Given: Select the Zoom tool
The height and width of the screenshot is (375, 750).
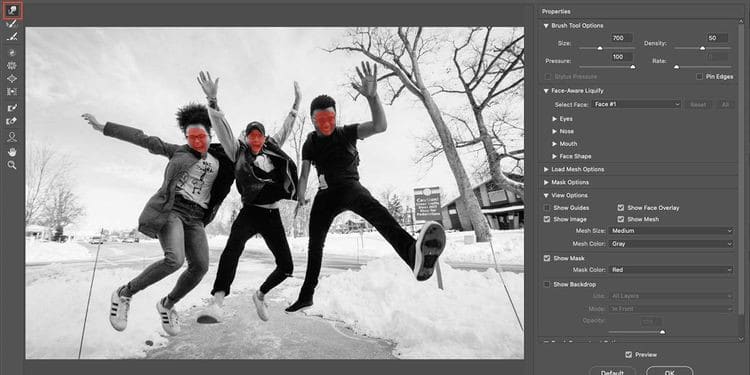Looking at the screenshot, I should coord(12,165).
